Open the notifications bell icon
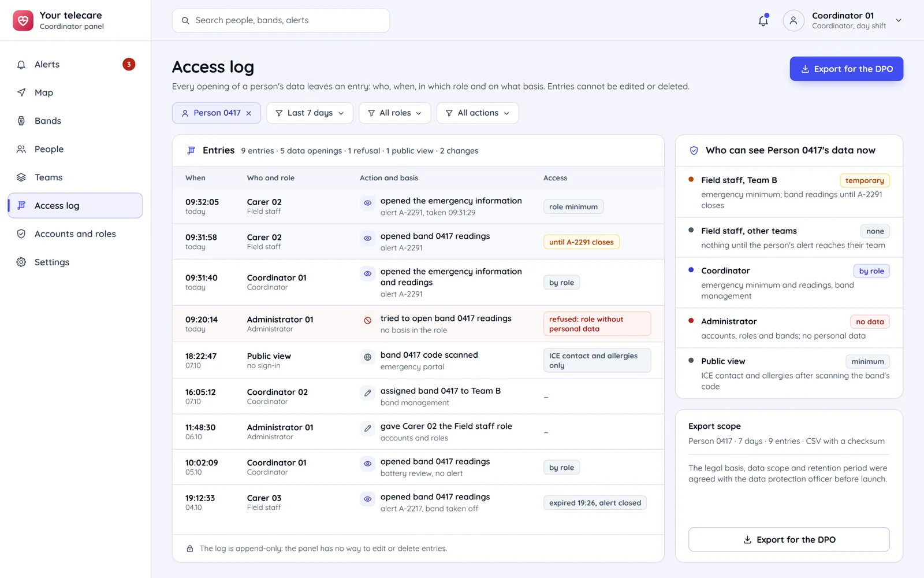The height and width of the screenshot is (578, 924). click(763, 20)
